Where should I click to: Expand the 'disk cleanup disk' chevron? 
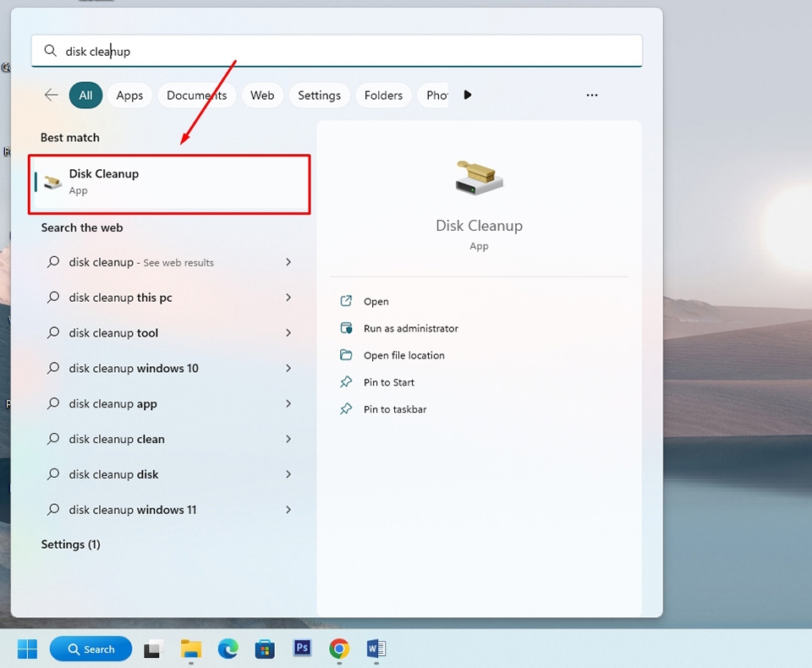pyautogui.click(x=288, y=474)
